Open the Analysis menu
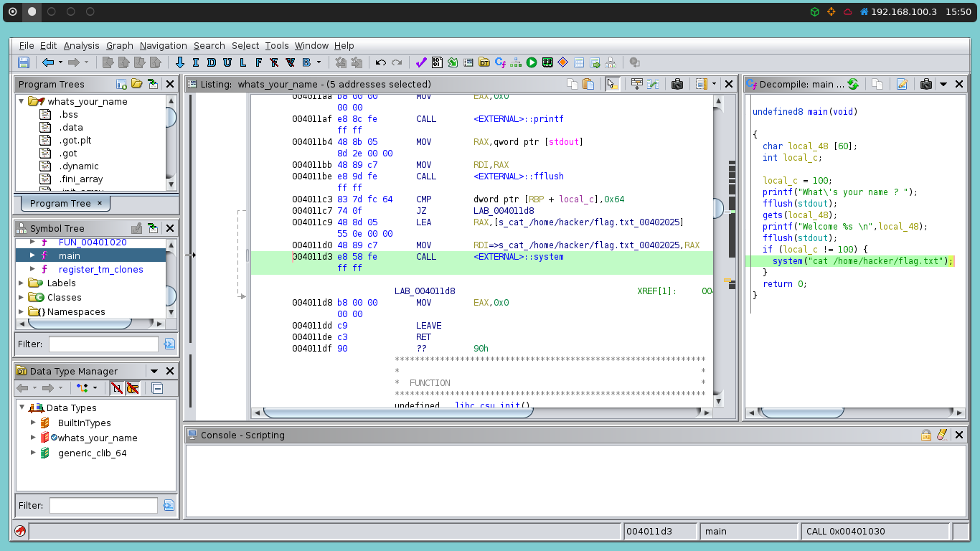 point(81,45)
